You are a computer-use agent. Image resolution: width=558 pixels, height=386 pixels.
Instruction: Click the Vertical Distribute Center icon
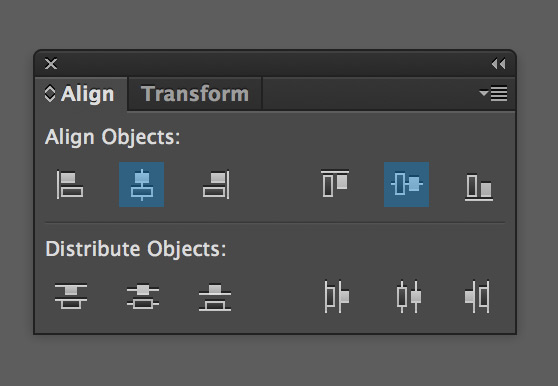(143, 296)
